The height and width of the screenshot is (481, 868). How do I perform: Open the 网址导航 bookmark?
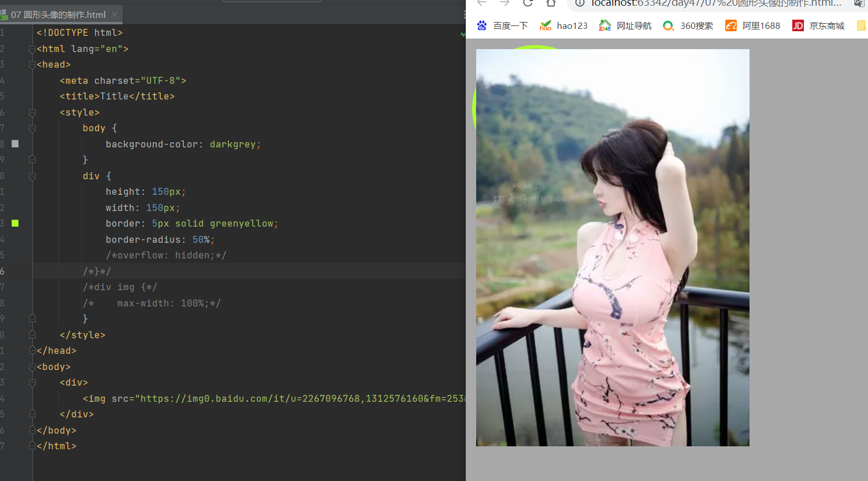coord(625,25)
